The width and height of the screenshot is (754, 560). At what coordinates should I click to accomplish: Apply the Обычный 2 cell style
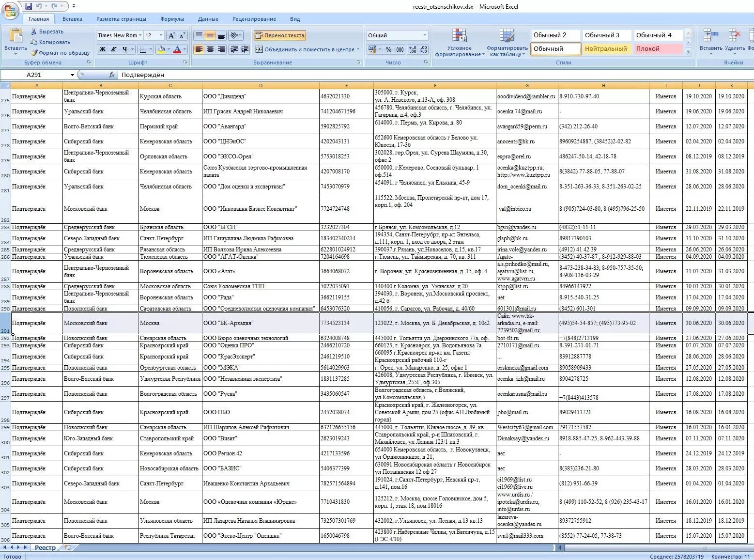coord(555,35)
